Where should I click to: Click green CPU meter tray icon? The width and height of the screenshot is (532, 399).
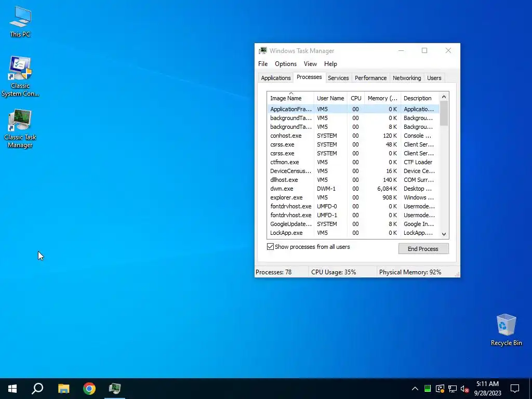(428, 389)
